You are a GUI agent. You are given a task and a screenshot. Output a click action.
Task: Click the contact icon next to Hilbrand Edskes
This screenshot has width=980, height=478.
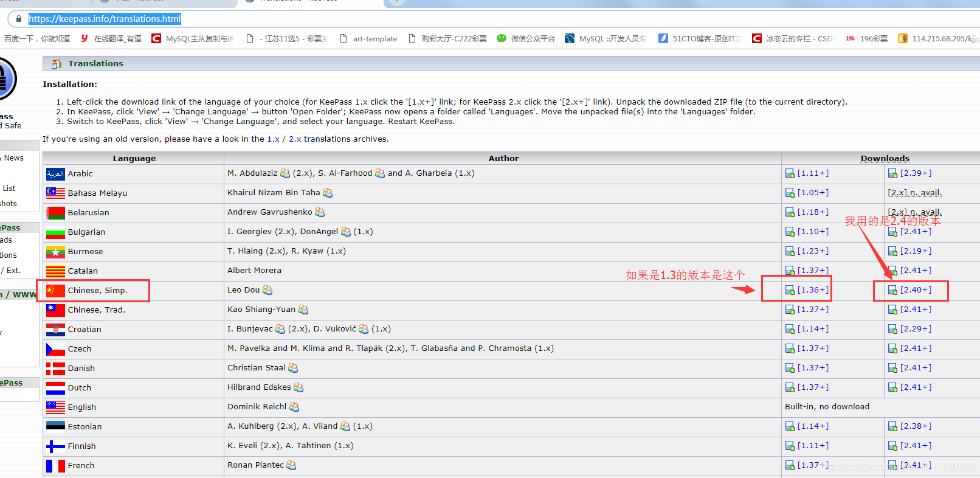coord(298,387)
